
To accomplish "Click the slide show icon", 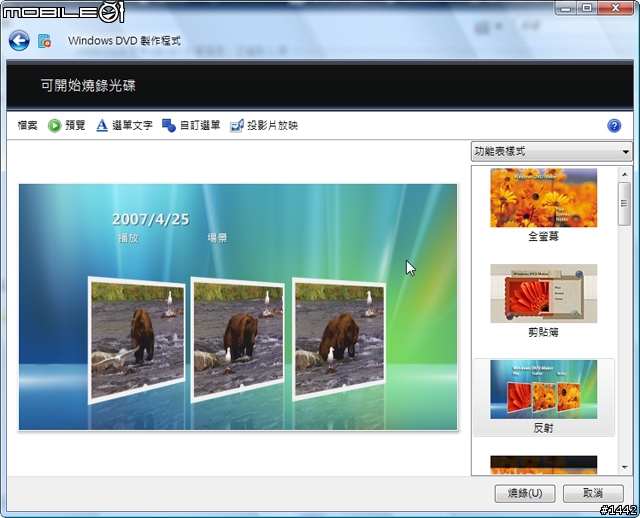I will pos(237,125).
